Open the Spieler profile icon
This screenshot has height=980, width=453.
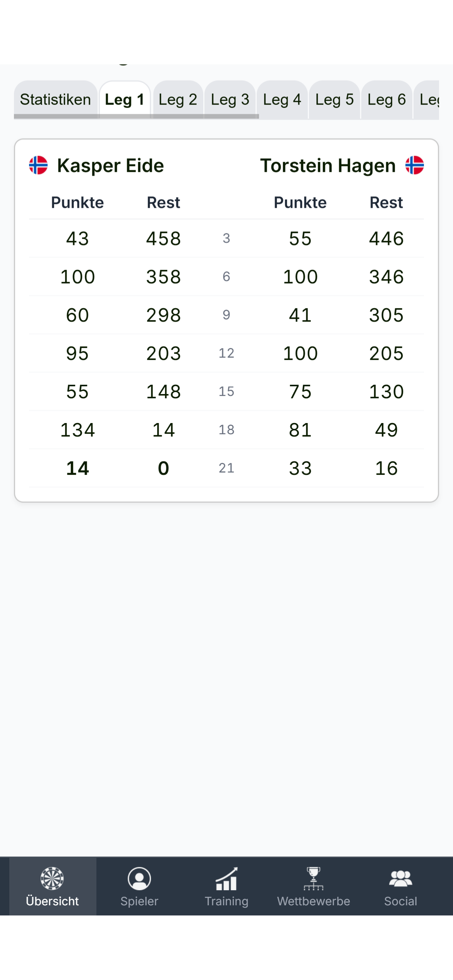click(139, 878)
